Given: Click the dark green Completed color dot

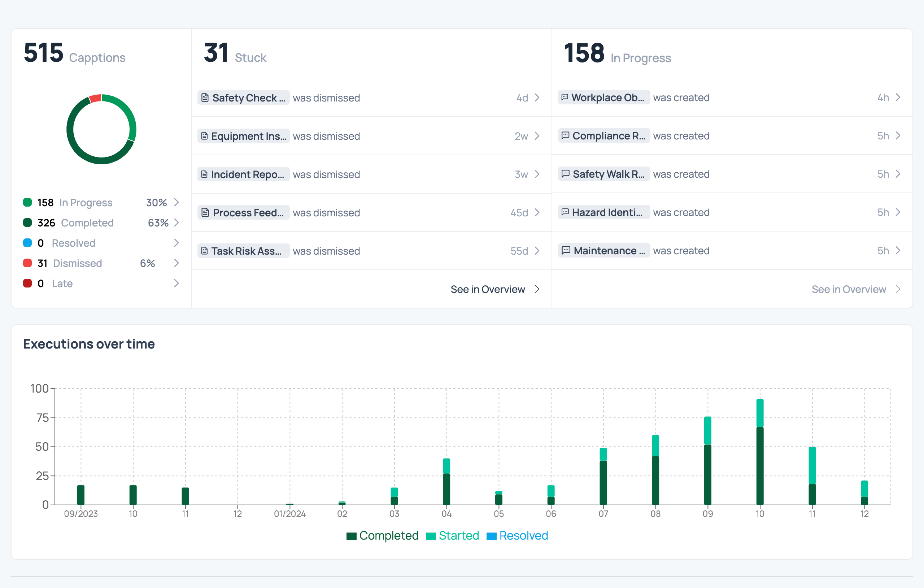Looking at the screenshot, I should coord(27,223).
